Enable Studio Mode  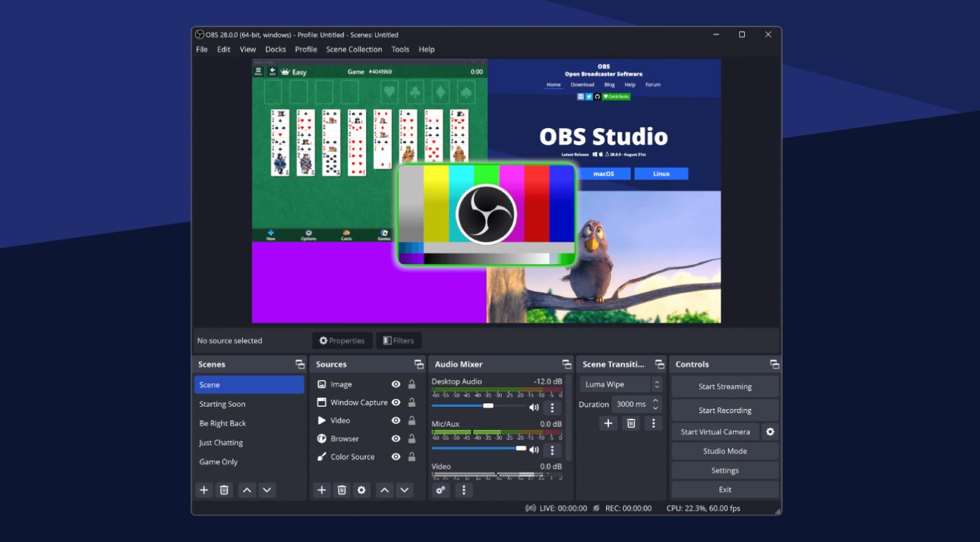724,450
